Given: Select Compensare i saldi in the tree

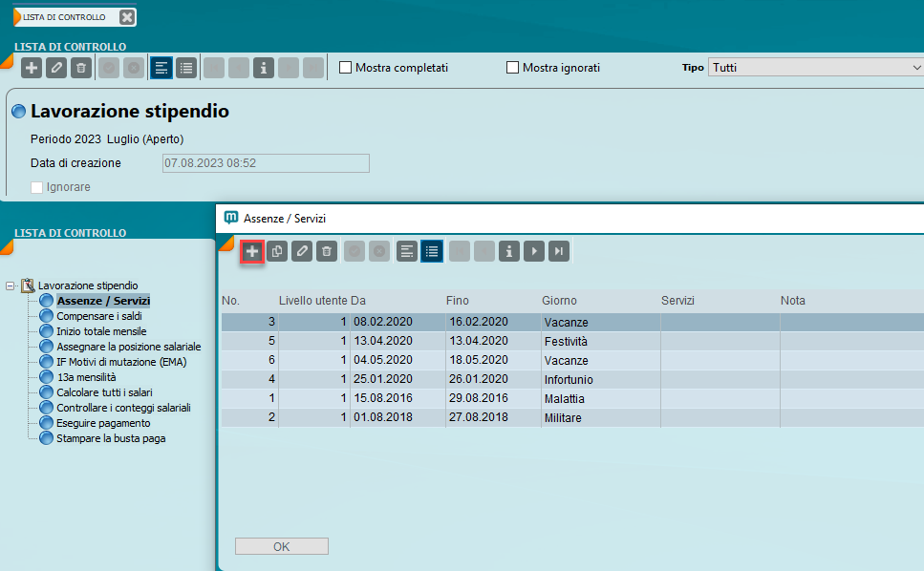Looking at the screenshot, I should [x=99, y=316].
